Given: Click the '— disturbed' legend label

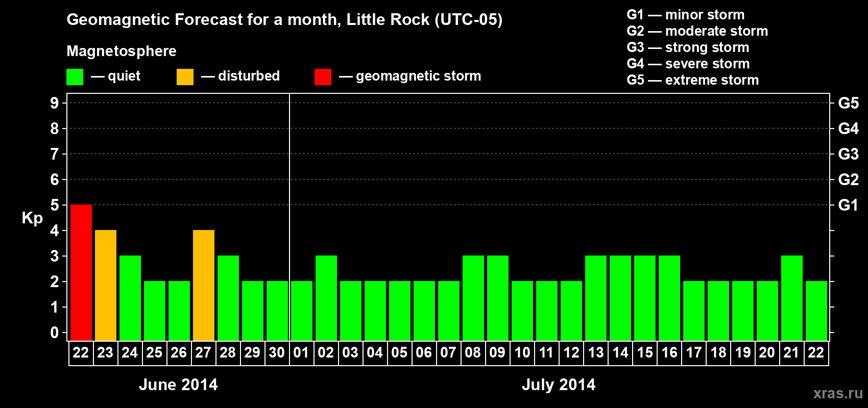Looking at the screenshot, I should coord(240,76).
